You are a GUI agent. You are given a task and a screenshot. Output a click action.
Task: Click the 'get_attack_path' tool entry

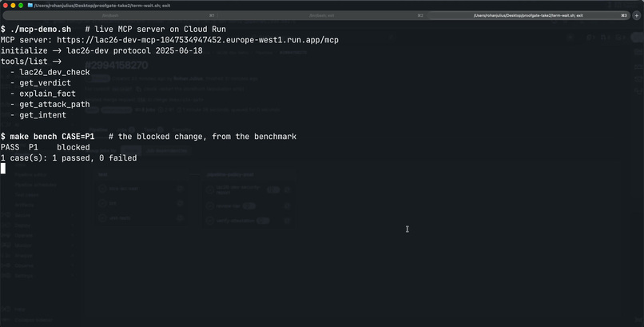tap(54, 105)
